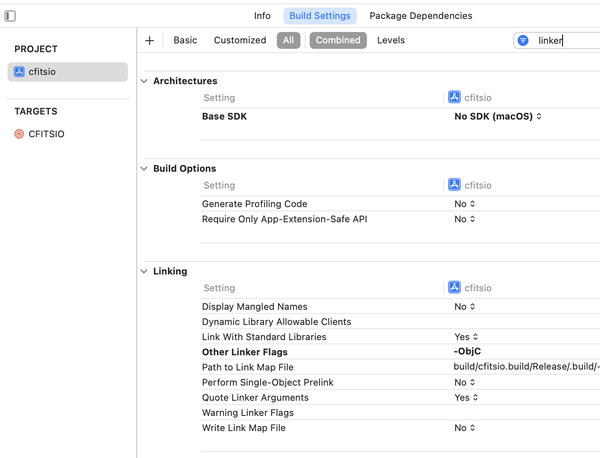Collapse the Architectures section

coord(144,81)
